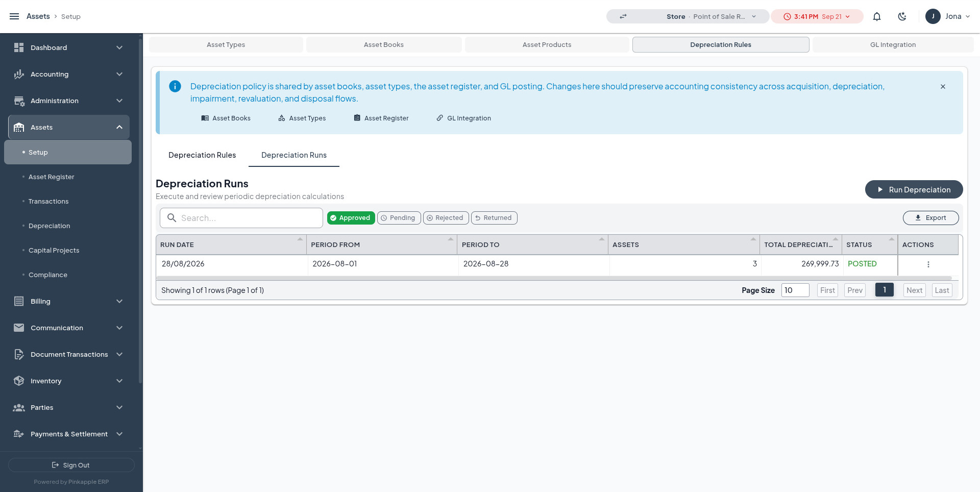Click the Parties people icon
Viewport: 980px width, 492px height.
coord(19,407)
